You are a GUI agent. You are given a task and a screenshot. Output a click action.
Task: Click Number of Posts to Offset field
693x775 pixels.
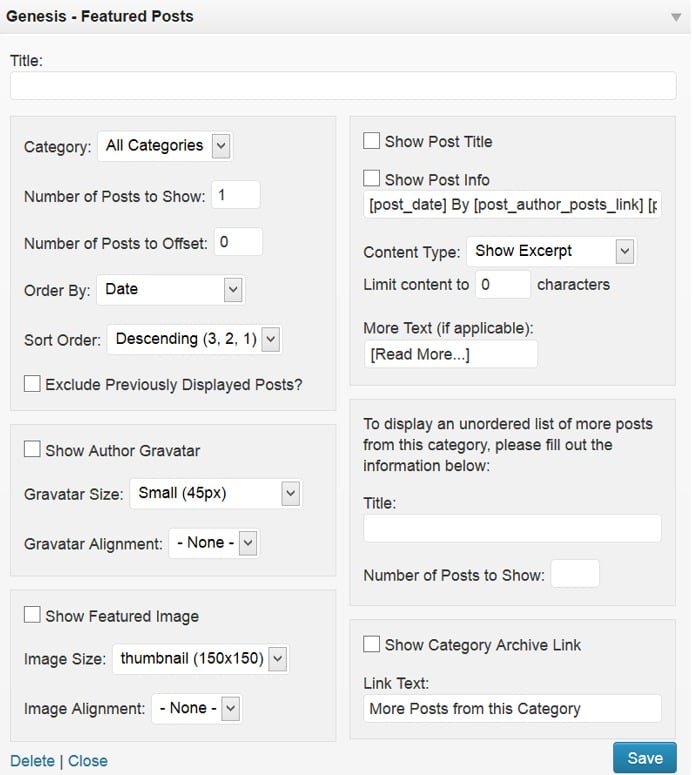(x=238, y=241)
